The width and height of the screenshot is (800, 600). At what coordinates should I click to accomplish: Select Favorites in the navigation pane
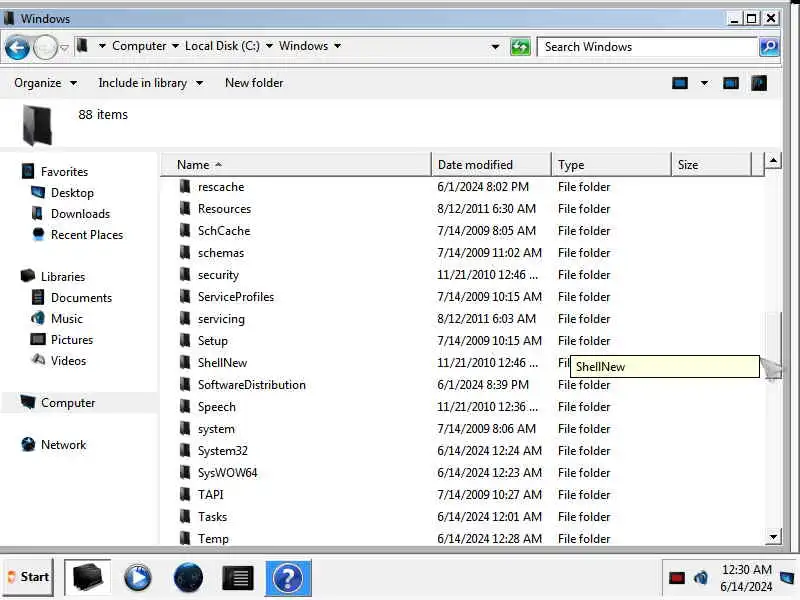click(x=64, y=172)
